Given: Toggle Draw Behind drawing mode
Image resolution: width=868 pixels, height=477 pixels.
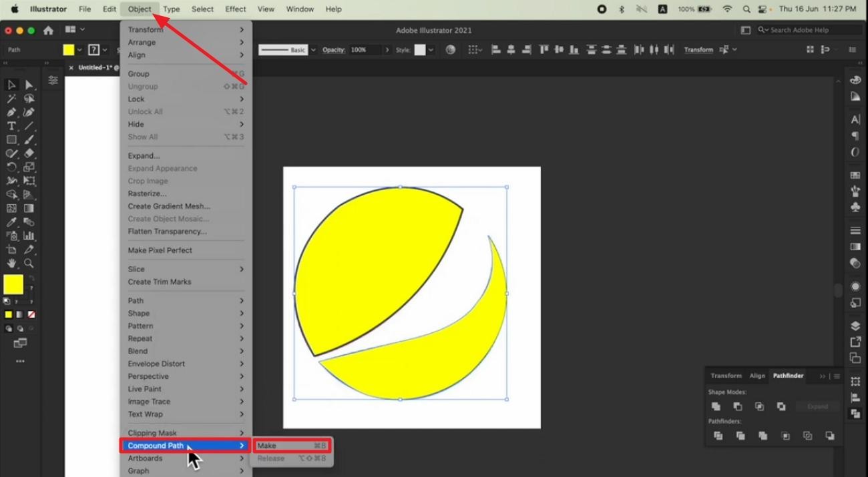Looking at the screenshot, I should [20, 328].
